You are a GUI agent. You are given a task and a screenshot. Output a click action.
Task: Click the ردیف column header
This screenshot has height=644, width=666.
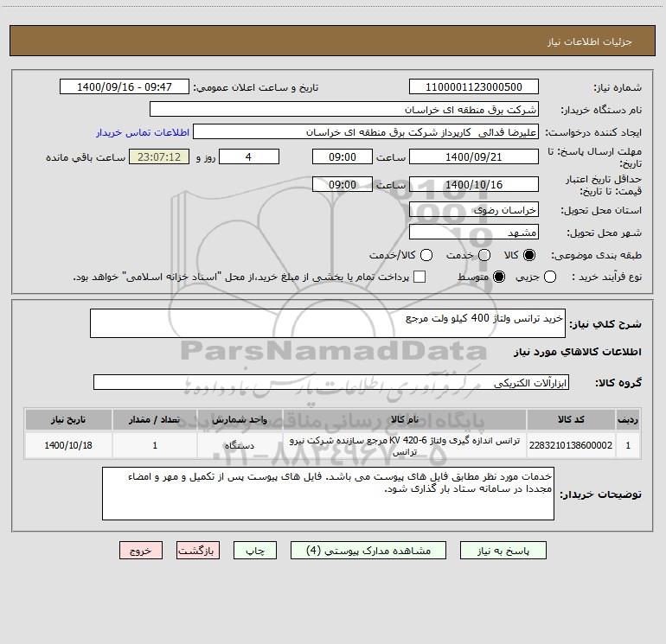coord(628,419)
